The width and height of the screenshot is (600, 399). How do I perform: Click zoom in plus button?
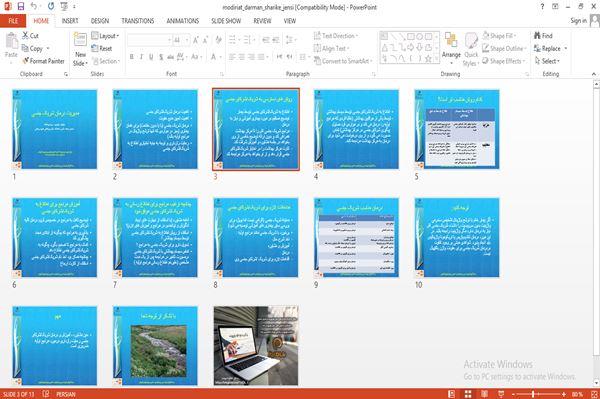point(563,394)
